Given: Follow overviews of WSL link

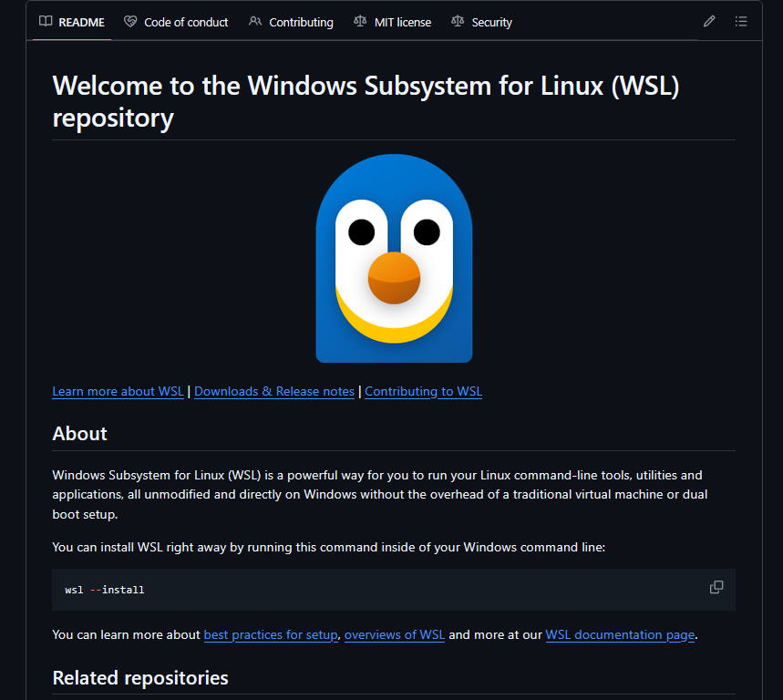Looking at the screenshot, I should 395,634.
